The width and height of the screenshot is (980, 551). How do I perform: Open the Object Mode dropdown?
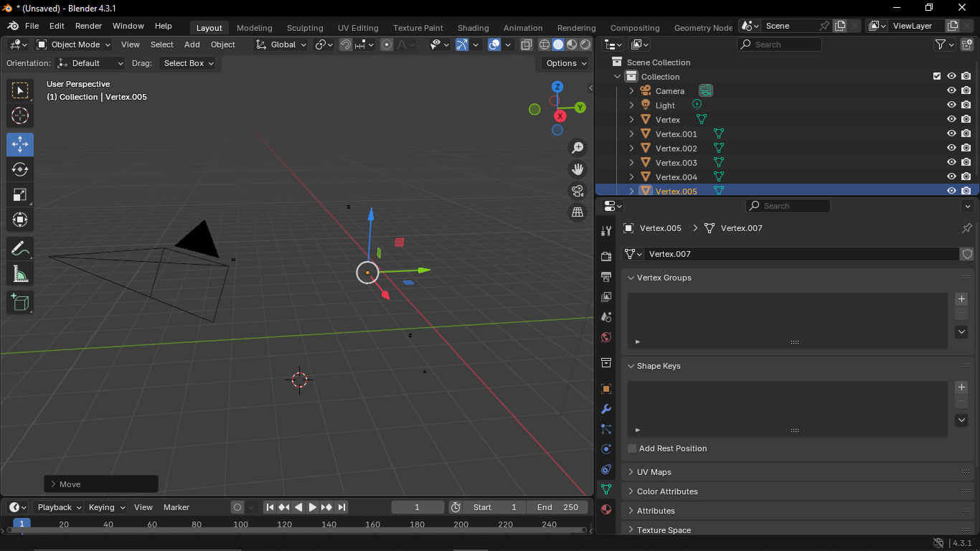click(x=74, y=44)
